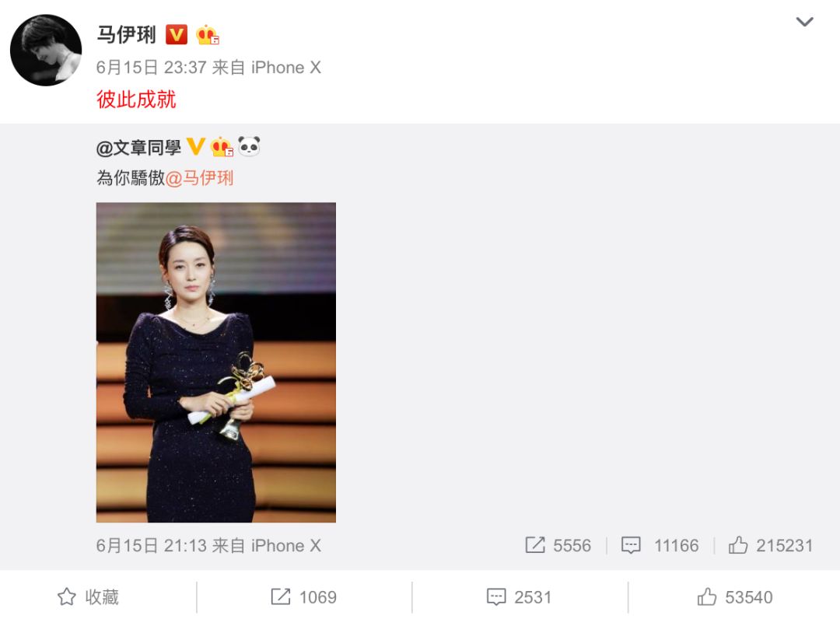Open the original post's 5556 reposts
Screen dimensions: 840x619
coord(558,546)
